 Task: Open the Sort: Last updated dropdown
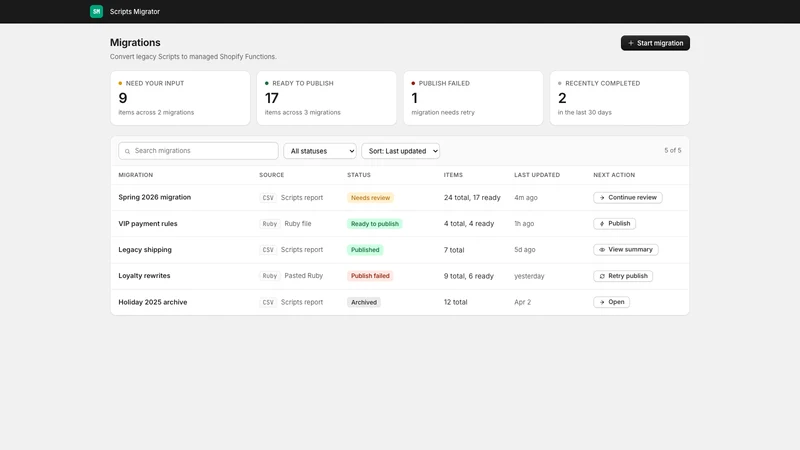(401, 151)
